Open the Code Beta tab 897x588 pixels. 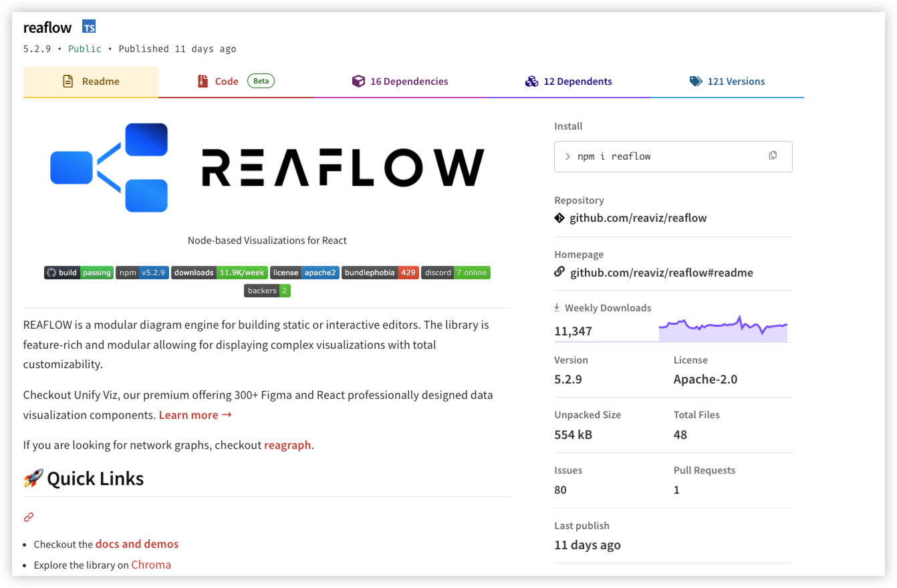click(236, 82)
